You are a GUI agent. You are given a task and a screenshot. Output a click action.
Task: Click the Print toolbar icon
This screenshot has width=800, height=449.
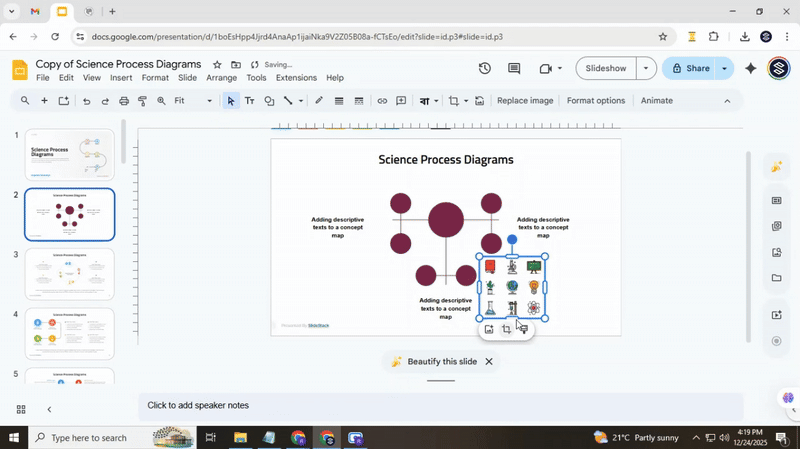click(124, 101)
